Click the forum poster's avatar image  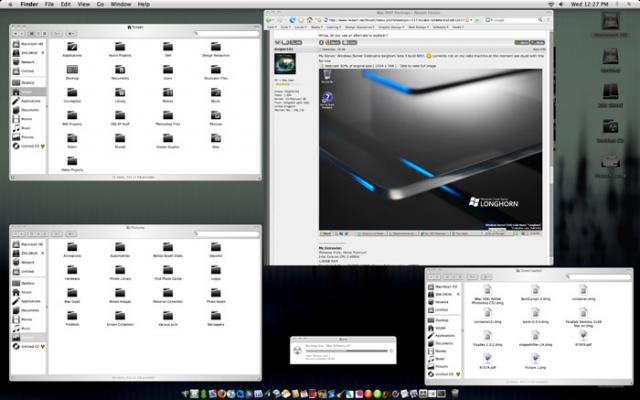coord(285,64)
